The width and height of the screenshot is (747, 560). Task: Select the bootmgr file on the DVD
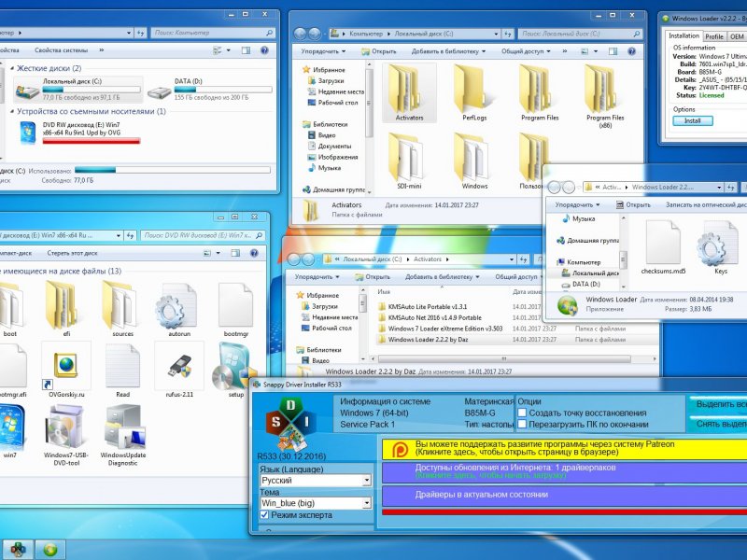(x=235, y=310)
